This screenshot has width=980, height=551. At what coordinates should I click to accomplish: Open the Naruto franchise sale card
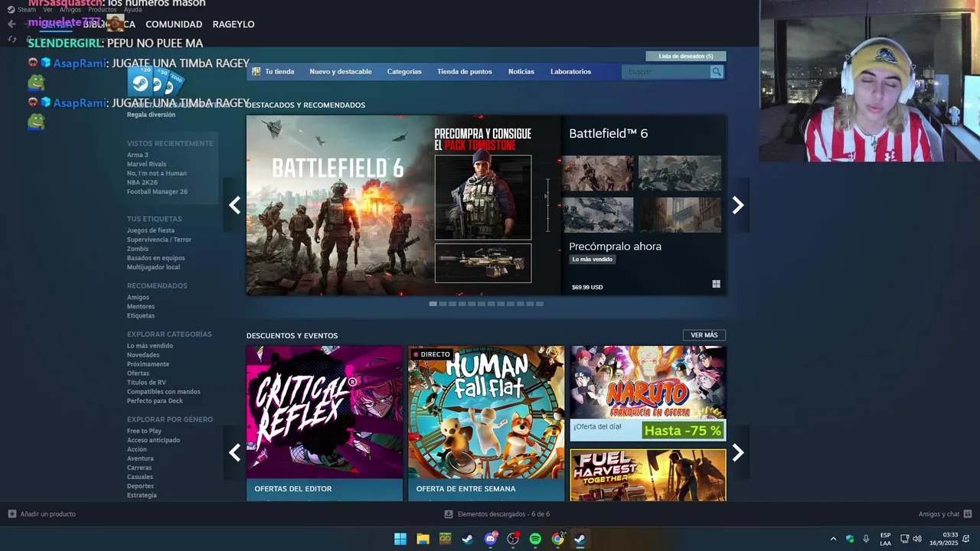click(648, 393)
